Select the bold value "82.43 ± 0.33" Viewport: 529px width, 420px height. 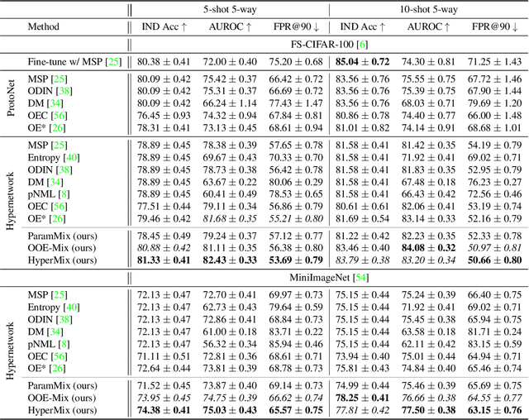coord(230,260)
